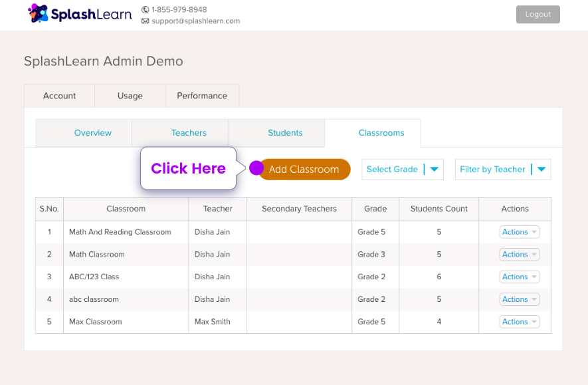Open the Performance tab
The height and width of the screenshot is (385, 588).
[x=202, y=96]
